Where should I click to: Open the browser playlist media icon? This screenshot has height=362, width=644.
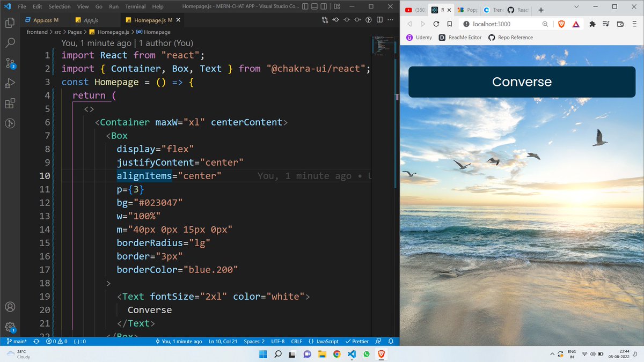click(x=606, y=24)
